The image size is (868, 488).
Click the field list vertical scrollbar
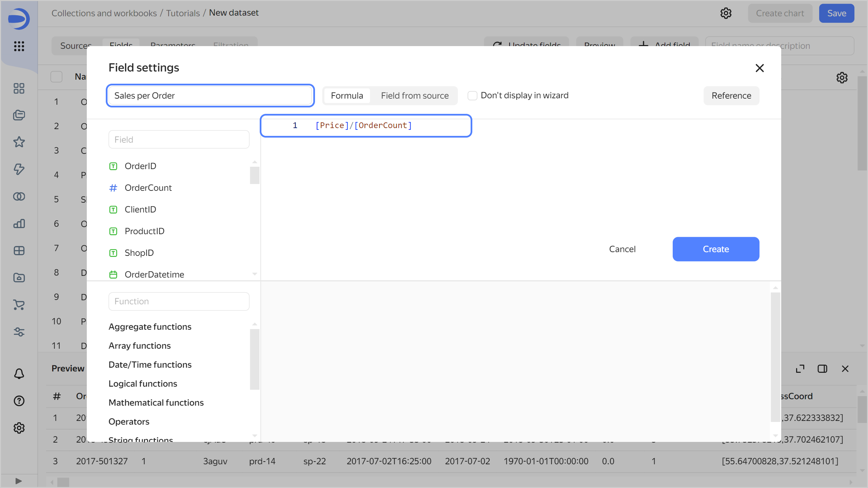pyautogui.click(x=254, y=175)
